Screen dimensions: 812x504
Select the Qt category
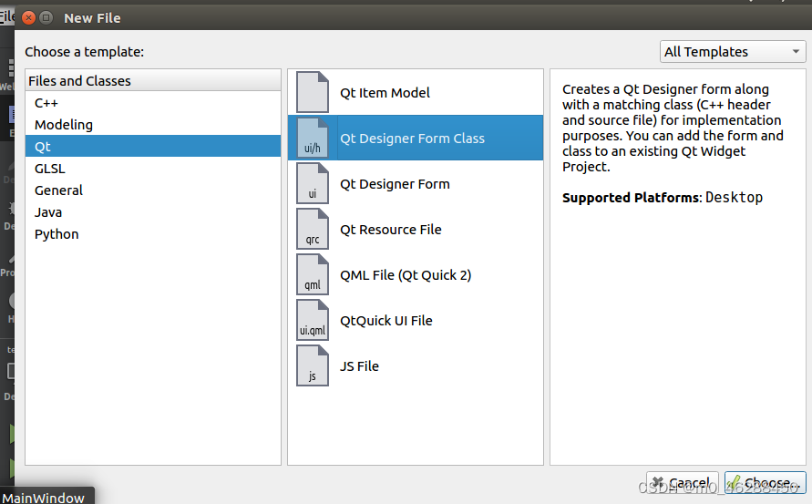click(x=153, y=146)
